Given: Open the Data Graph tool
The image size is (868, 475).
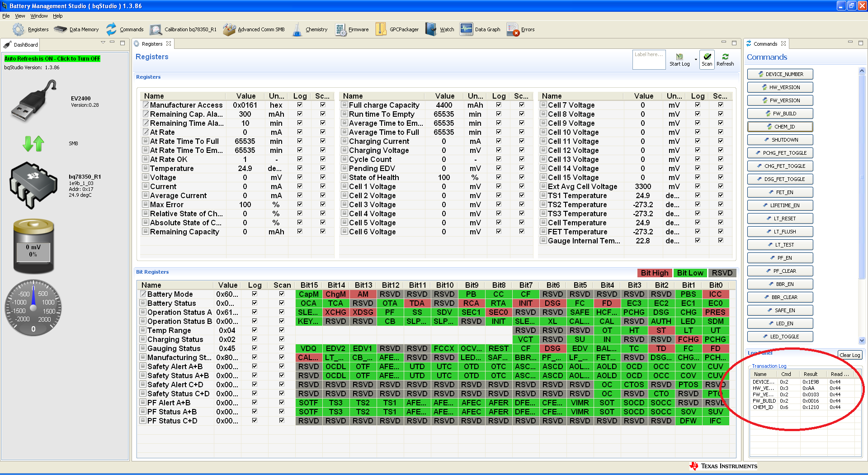Looking at the screenshot, I should pos(480,29).
